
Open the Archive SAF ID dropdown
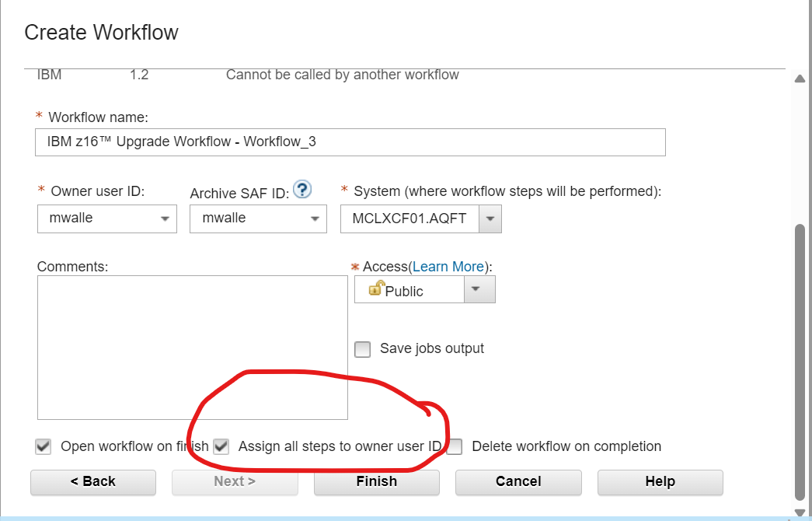[x=315, y=219]
